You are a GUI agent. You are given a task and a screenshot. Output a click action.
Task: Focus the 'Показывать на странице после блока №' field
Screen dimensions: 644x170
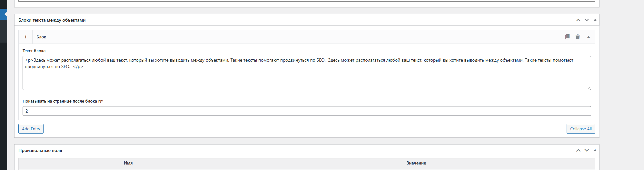click(306, 111)
